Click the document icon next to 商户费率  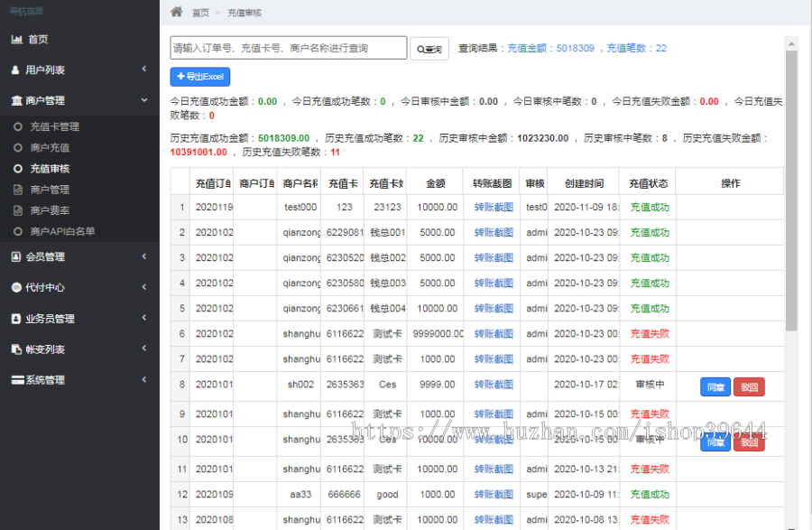18,210
